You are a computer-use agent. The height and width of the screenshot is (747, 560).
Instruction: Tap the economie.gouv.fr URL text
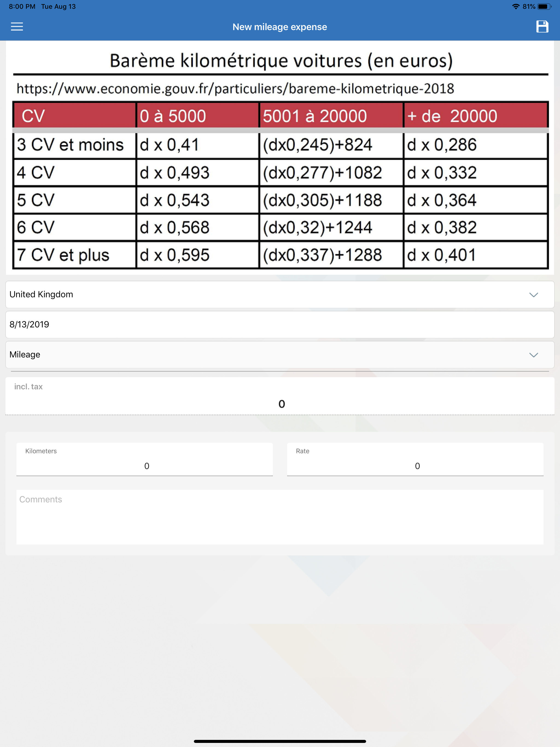235,89
